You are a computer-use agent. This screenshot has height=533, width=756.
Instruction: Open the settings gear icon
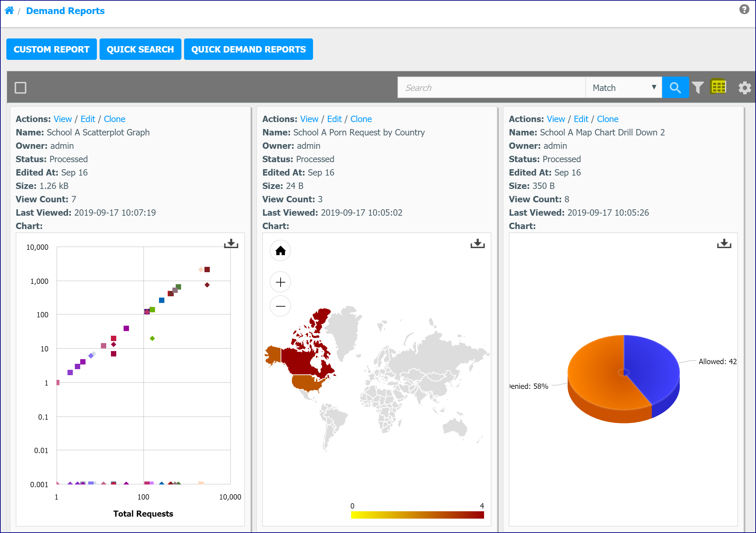coord(745,88)
